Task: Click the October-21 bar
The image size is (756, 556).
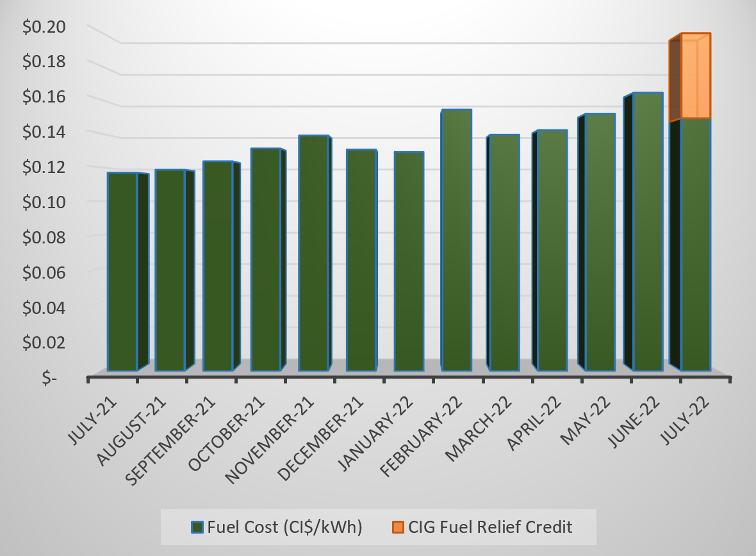Action: coord(265,260)
